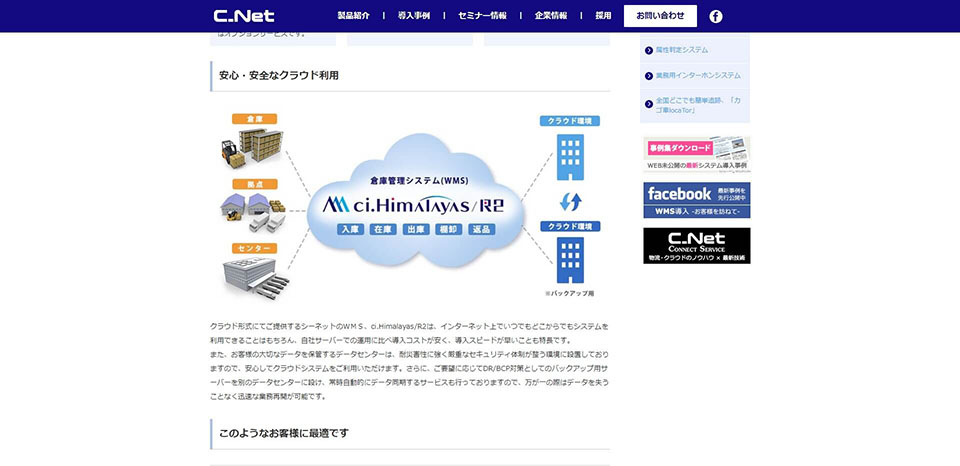The width and height of the screenshot is (960, 466).
Task: Click the 倉庫 orange label in the diagram
Action: pyautogui.click(x=254, y=119)
